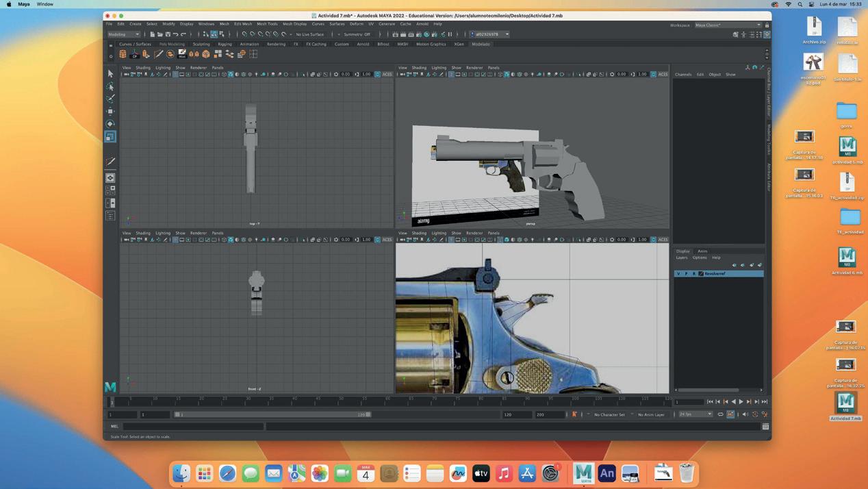Click the MEL command line input field
The height and width of the screenshot is (489, 868).
click(194, 426)
